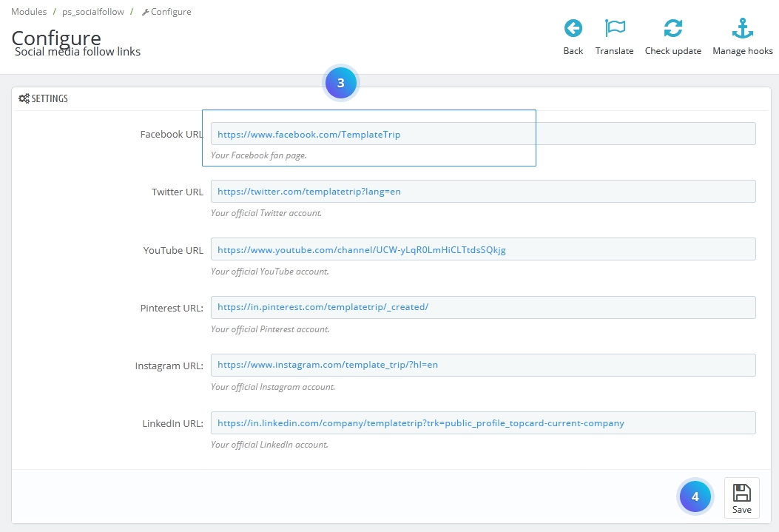The image size is (779, 532).
Task: Go to Modules breadcrumb
Action: tap(29, 11)
